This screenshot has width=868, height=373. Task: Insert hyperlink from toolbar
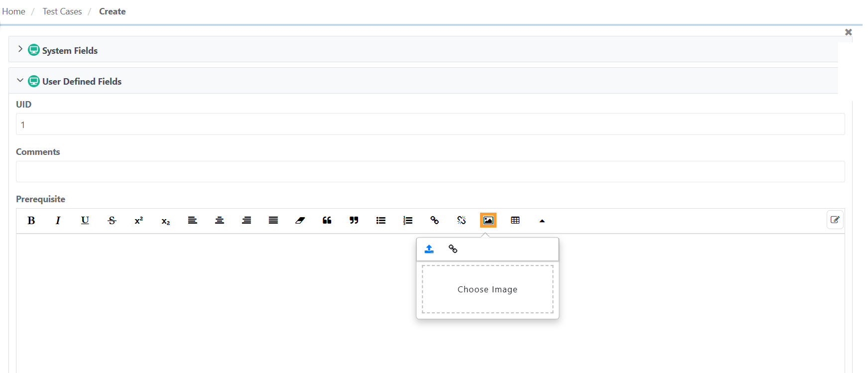[434, 220]
